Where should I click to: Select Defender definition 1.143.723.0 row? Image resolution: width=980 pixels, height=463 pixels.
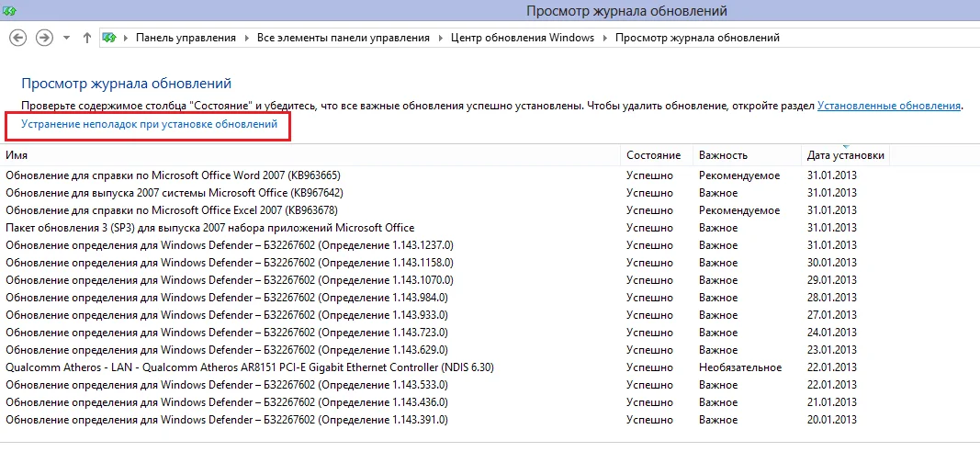pos(445,333)
